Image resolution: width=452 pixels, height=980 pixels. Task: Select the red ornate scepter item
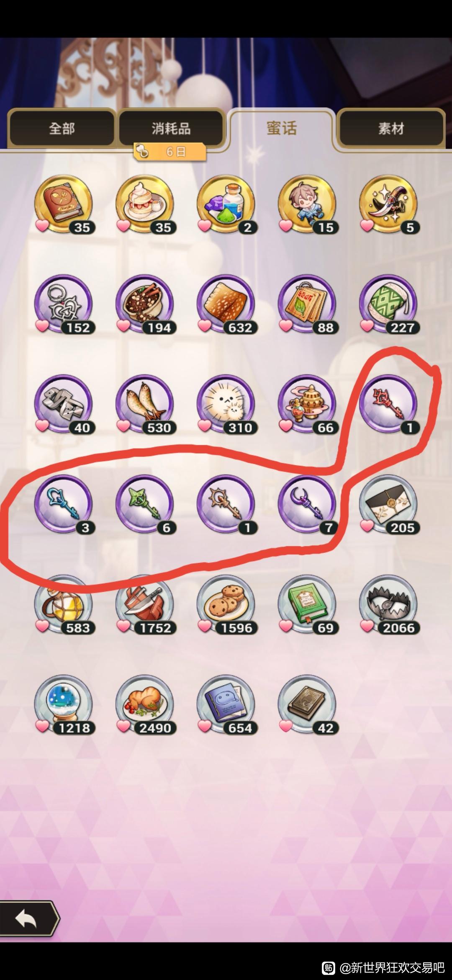tap(388, 404)
